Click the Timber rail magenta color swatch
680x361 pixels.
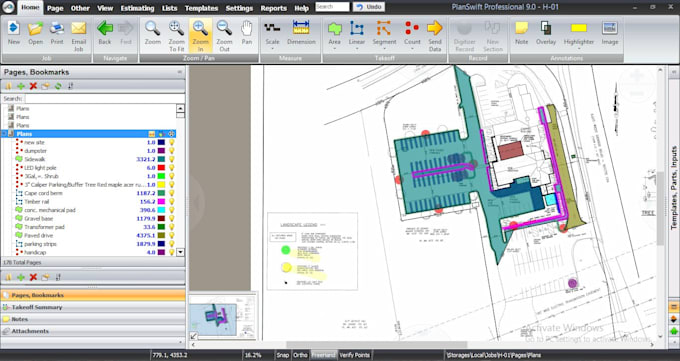(161, 201)
